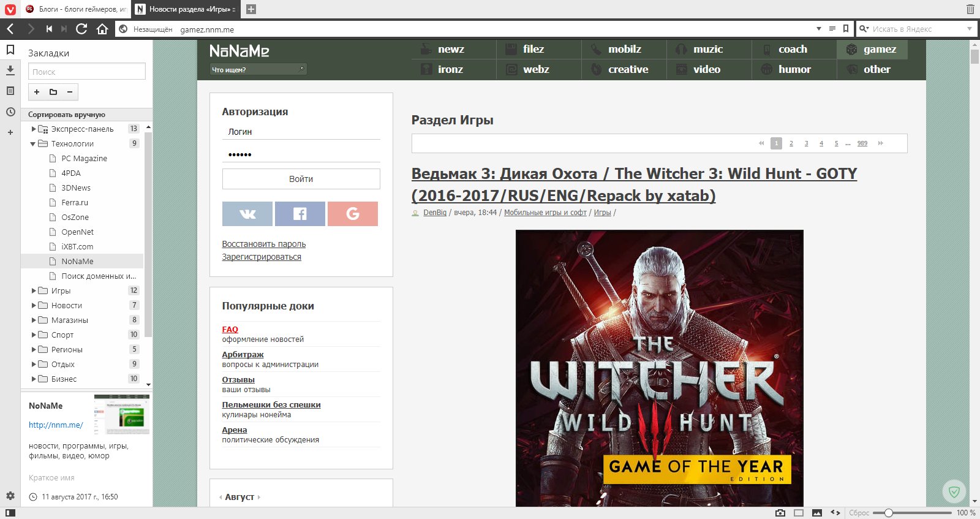
Task: Select the iXBT.com bookmark
Action: click(x=77, y=247)
